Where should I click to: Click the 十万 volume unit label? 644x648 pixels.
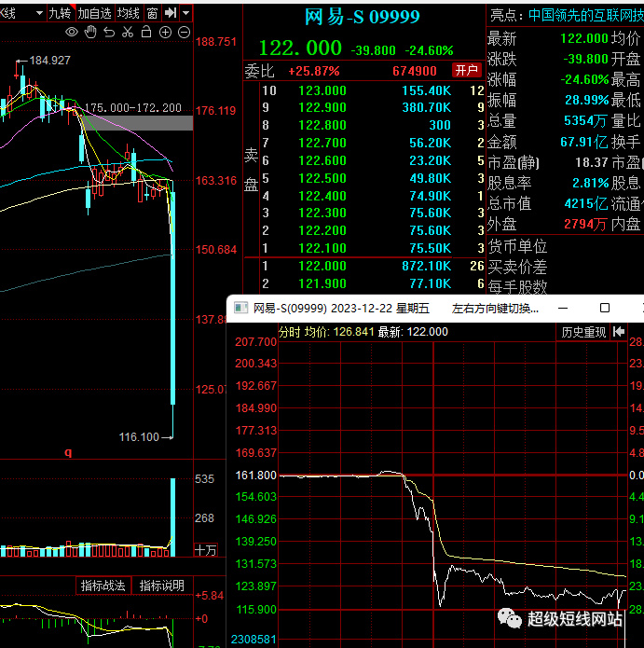coord(206,550)
